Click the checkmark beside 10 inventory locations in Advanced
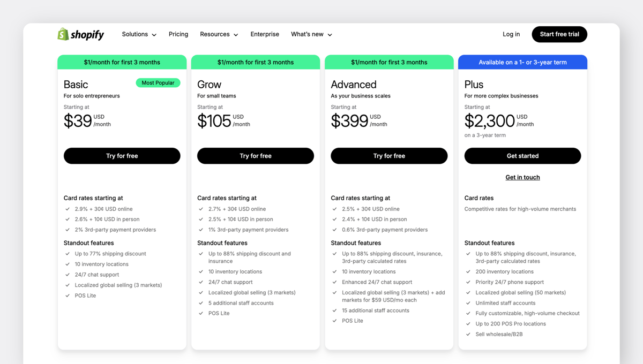Viewport: 643px width, 364px height. point(334,271)
